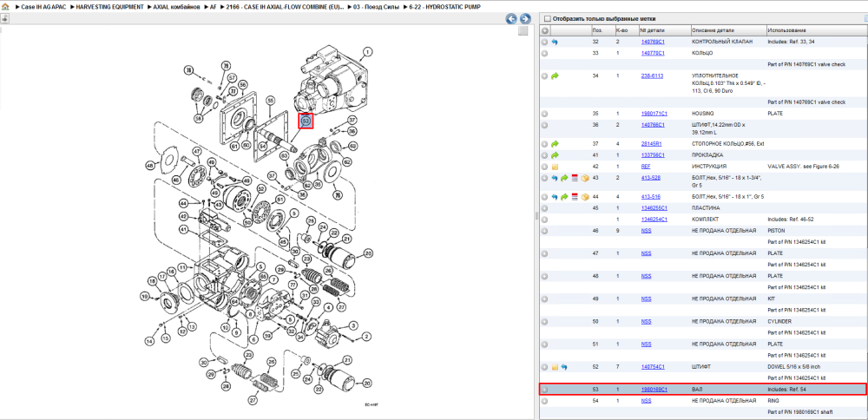Click the ПРОКЛАДКА description in row 41
Image resolution: width=868 pixels, height=420 pixels.
pyautogui.click(x=707, y=155)
